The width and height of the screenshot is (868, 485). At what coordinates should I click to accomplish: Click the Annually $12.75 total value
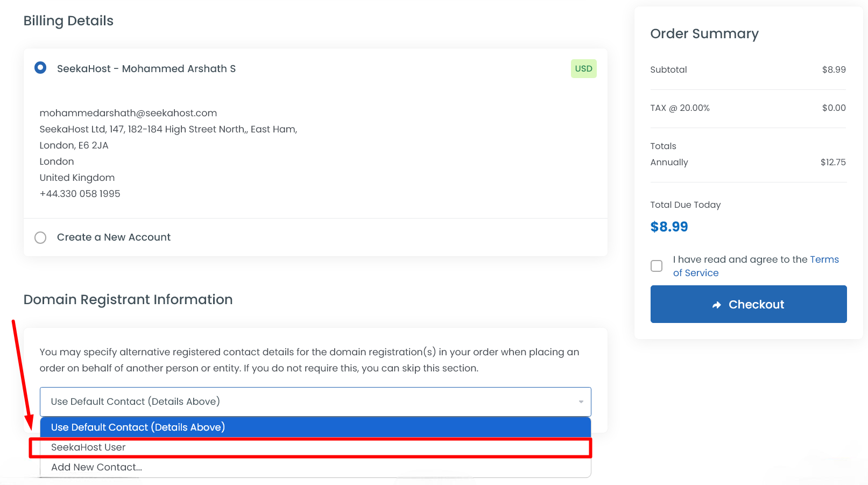click(833, 163)
